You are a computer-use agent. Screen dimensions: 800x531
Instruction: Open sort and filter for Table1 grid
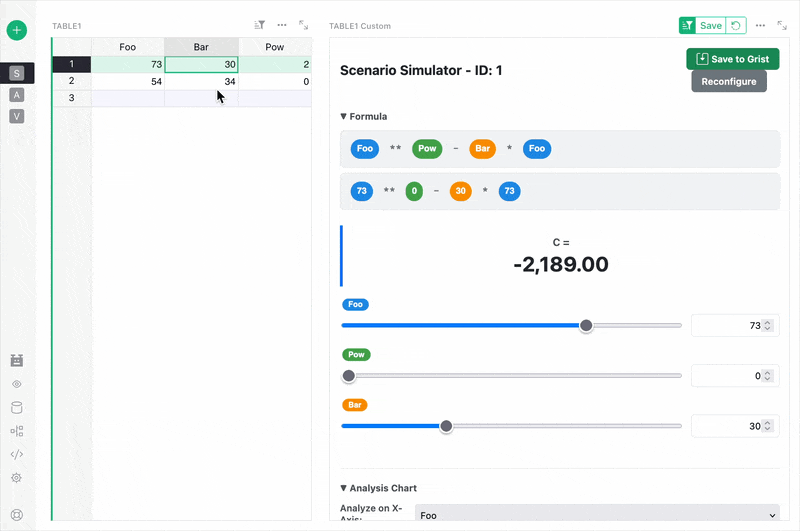point(260,25)
